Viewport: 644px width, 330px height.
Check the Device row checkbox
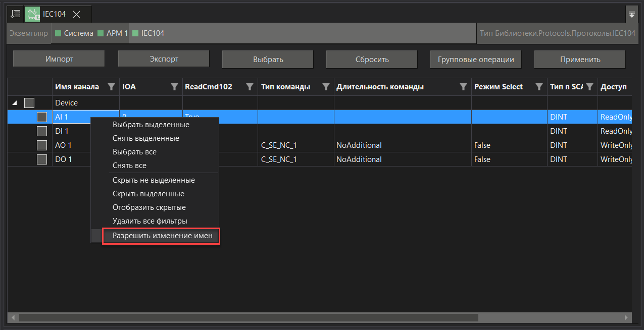click(x=29, y=103)
